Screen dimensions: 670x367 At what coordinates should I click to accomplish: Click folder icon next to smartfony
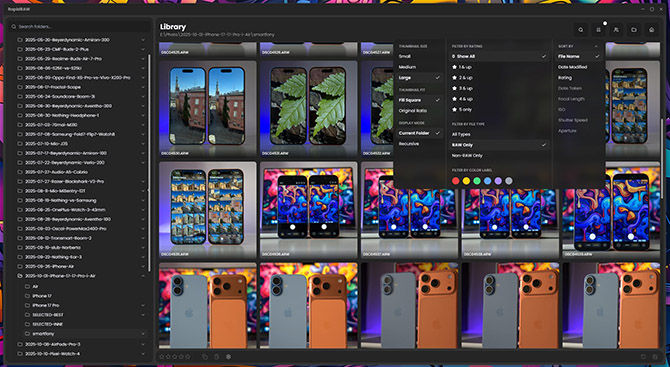pos(27,334)
